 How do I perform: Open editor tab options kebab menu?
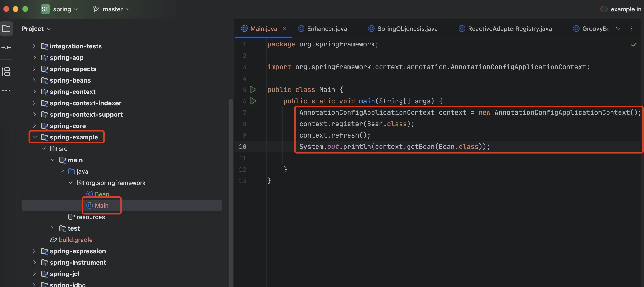tap(631, 28)
